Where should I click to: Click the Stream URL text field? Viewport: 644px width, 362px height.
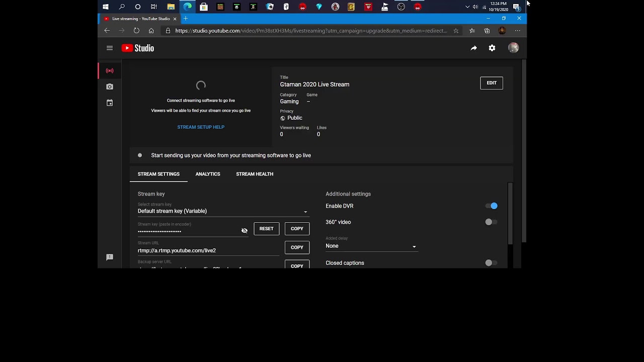[x=208, y=250]
